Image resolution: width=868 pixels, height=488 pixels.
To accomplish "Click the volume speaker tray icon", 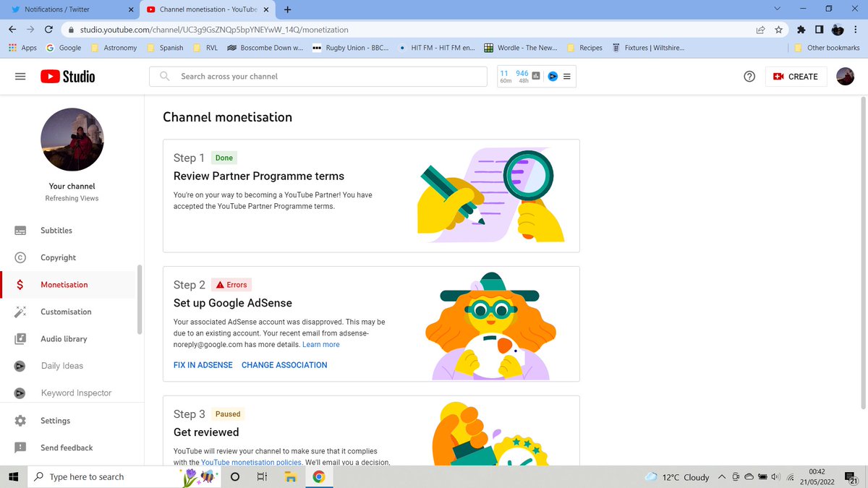I will (x=775, y=476).
